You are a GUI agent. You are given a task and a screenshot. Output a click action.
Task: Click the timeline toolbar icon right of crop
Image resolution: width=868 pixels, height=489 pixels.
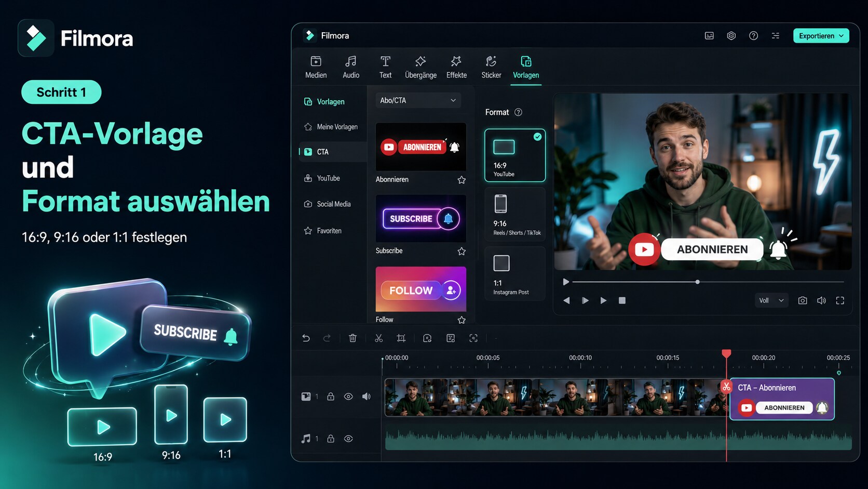(x=427, y=338)
